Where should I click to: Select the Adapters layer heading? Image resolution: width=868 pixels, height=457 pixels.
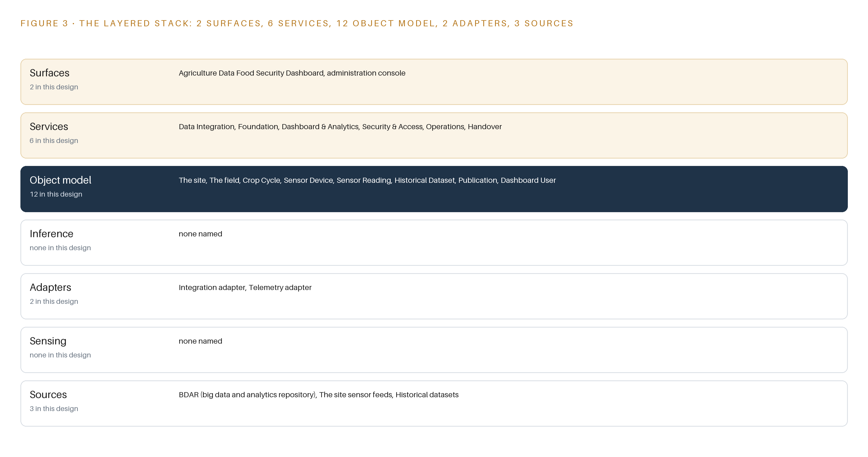coord(51,287)
